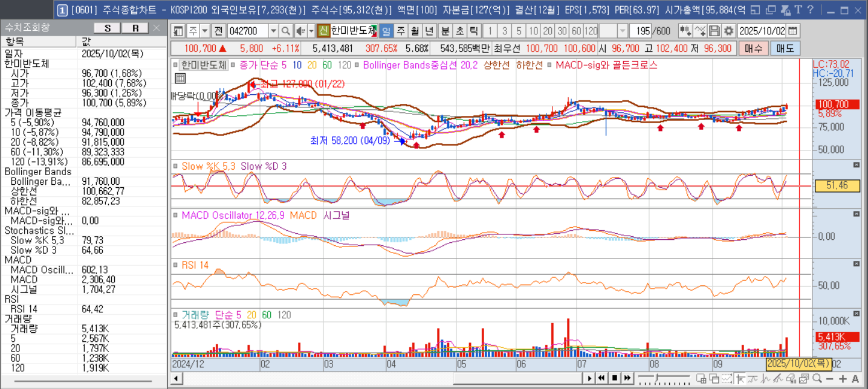The width and height of the screenshot is (868, 389).
Task: Click the stock code input field 042700
Action: tap(247, 31)
